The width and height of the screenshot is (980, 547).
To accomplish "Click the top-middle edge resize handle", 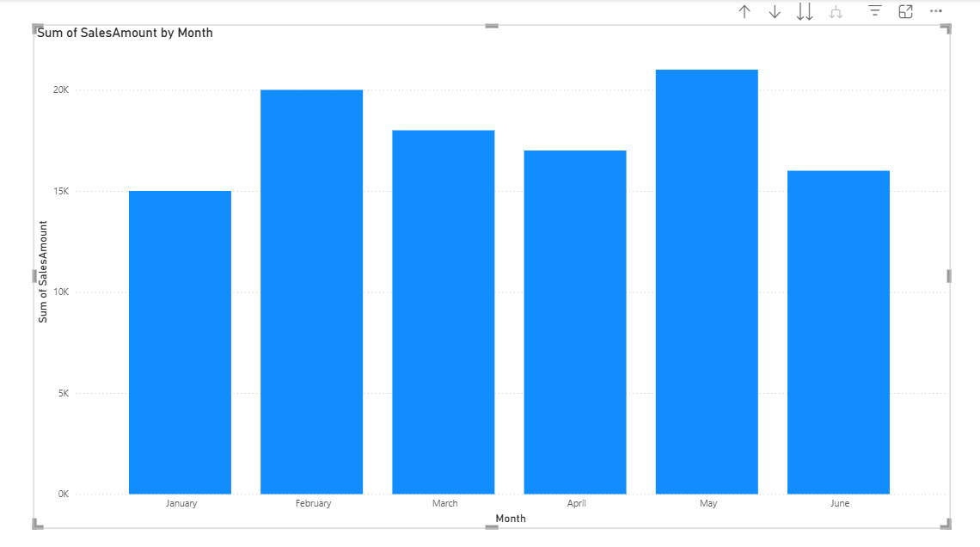I will 492,26.
